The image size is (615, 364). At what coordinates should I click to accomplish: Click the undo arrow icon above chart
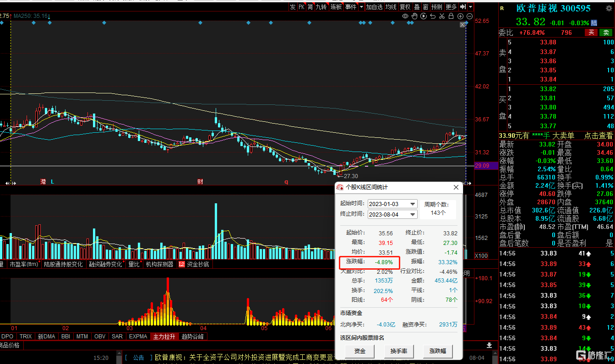pos(433,16)
